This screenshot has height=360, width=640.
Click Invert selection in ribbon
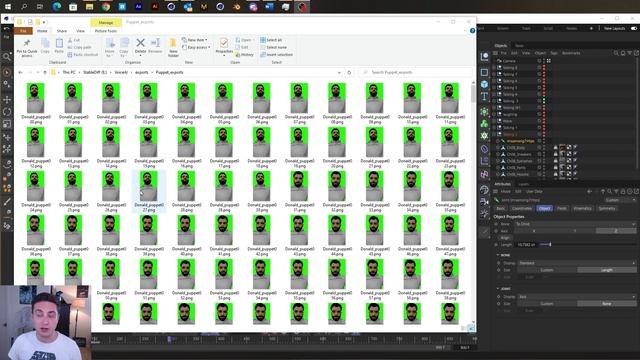coord(276,55)
